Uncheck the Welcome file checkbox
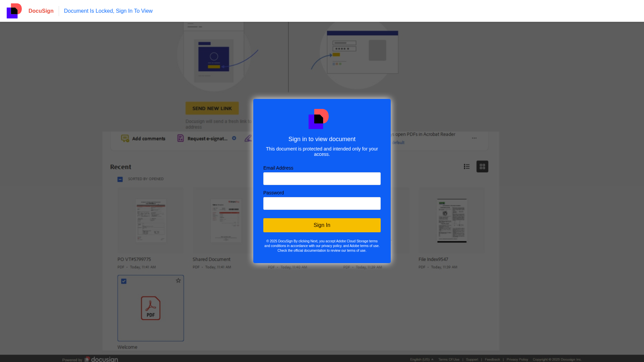 point(124,281)
